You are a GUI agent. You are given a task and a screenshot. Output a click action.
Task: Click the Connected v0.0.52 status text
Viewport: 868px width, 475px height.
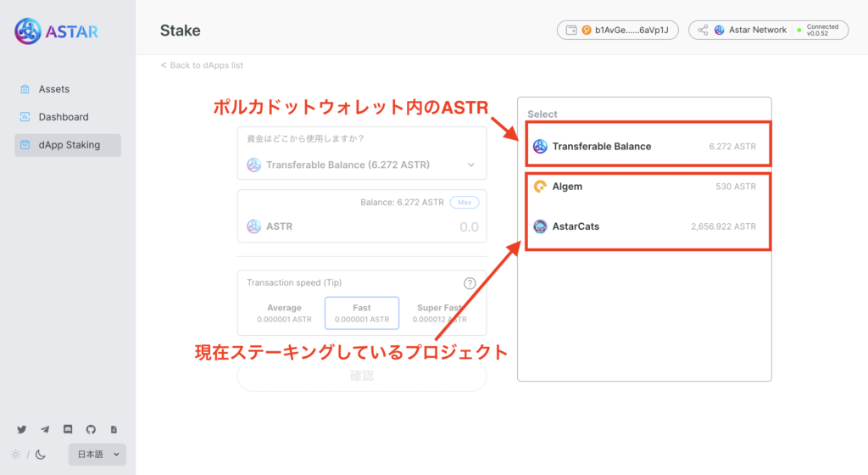pos(822,30)
